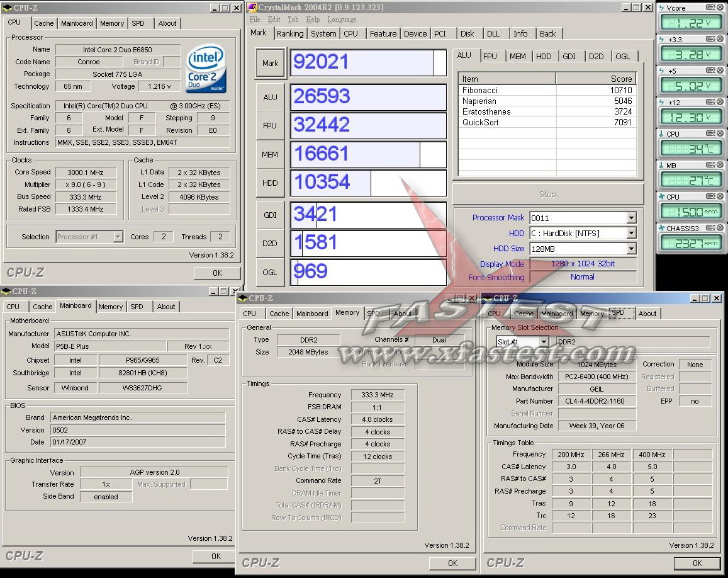The height and width of the screenshot is (578, 728).
Task: Open the About tab in the CPU-Z Mainboard window
Action: [166, 307]
